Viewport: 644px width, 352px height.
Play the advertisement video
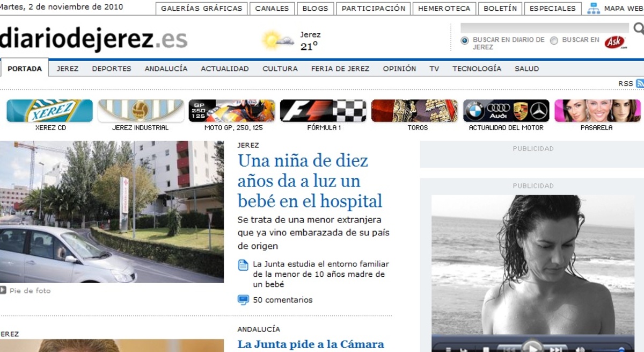(x=532, y=347)
